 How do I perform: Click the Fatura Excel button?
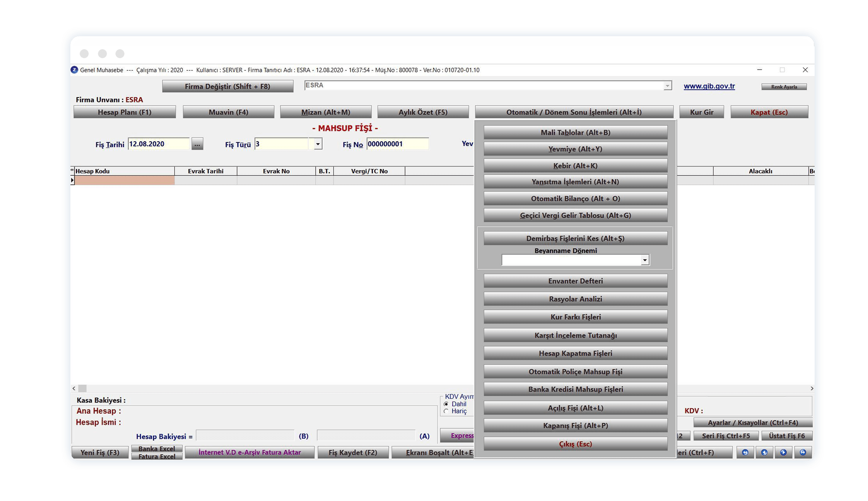pyautogui.click(x=157, y=457)
